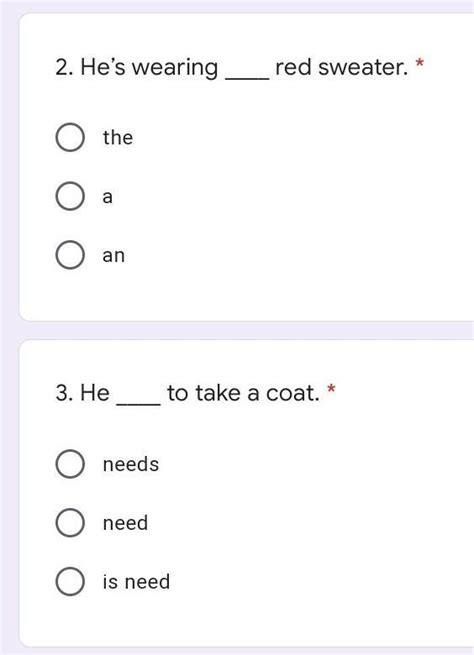Click the blank line in question 2
Viewport: 474px width, 655px height.
click(x=247, y=77)
